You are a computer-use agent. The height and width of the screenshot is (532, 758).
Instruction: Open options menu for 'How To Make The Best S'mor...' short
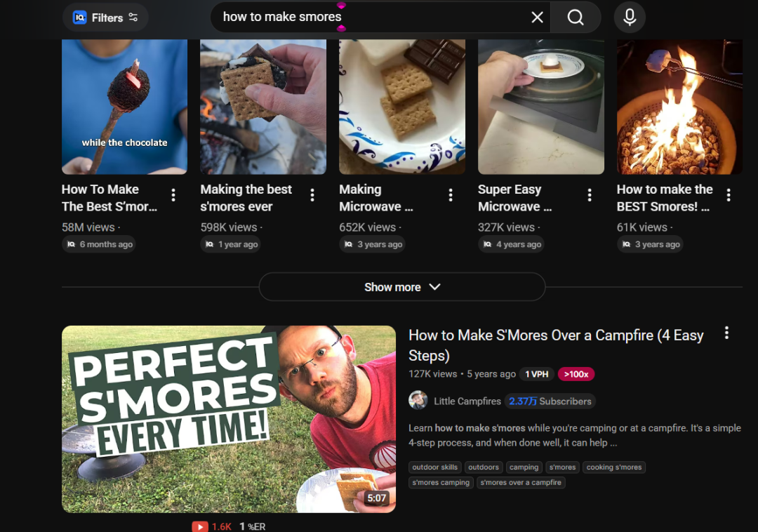click(173, 195)
